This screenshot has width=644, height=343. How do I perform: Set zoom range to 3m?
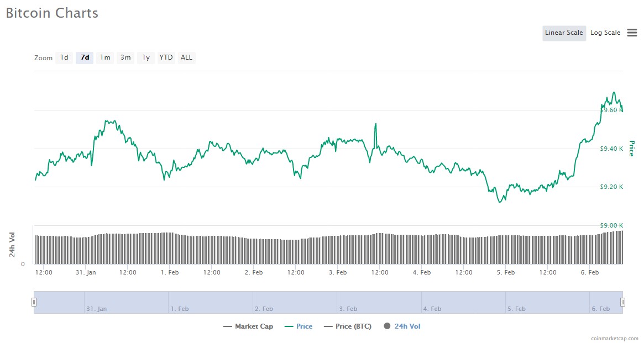[125, 57]
